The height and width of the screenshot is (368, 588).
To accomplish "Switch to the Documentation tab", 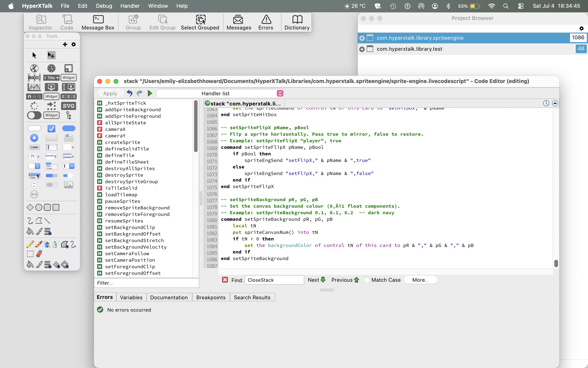I will pyautogui.click(x=169, y=297).
